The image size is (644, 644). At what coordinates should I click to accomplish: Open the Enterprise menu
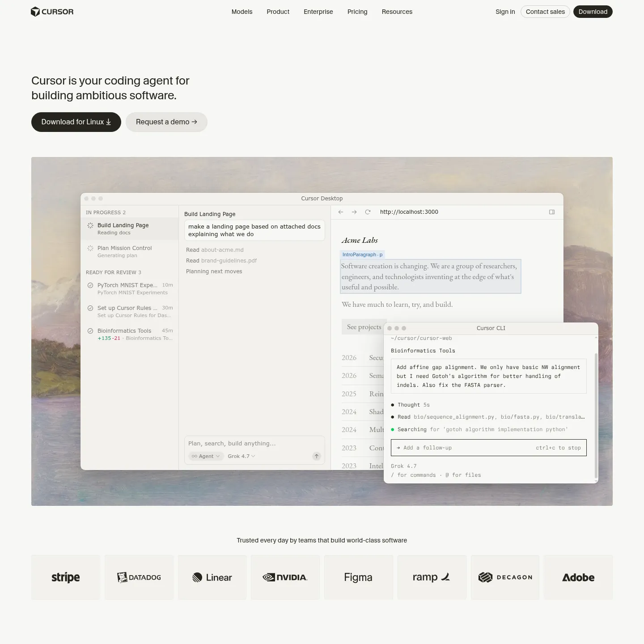pyautogui.click(x=318, y=12)
